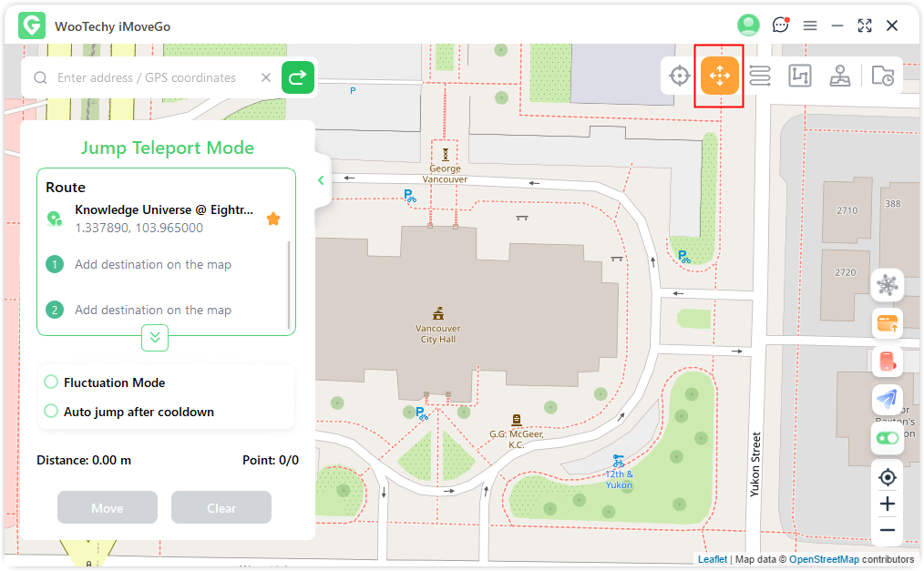Click the Jump Teleport Mode icon

coord(720,76)
